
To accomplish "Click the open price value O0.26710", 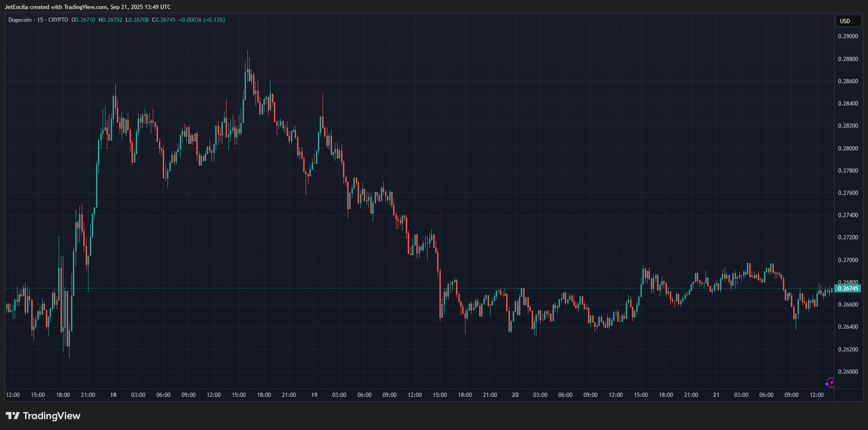I will click(83, 20).
